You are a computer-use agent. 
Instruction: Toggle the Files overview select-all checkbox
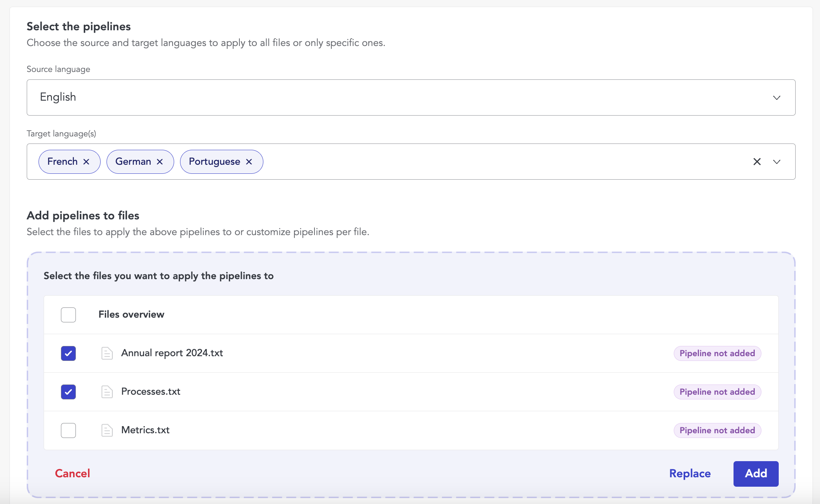(68, 315)
